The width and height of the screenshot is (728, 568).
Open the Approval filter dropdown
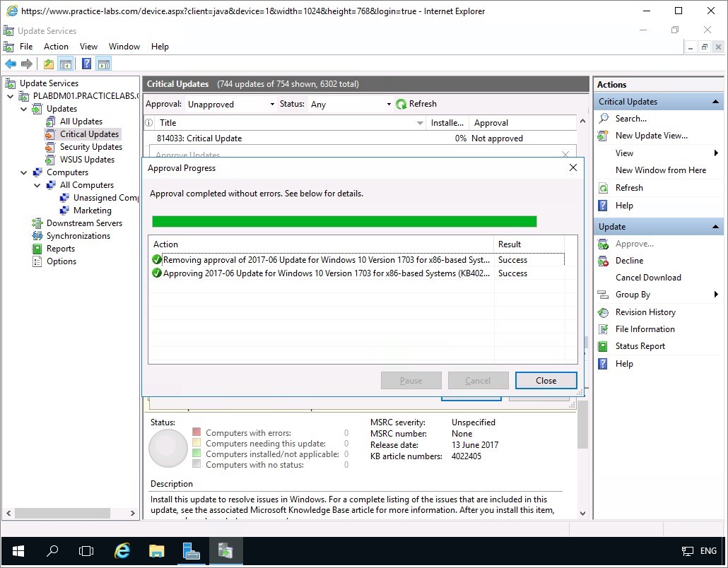coord(230,104)
